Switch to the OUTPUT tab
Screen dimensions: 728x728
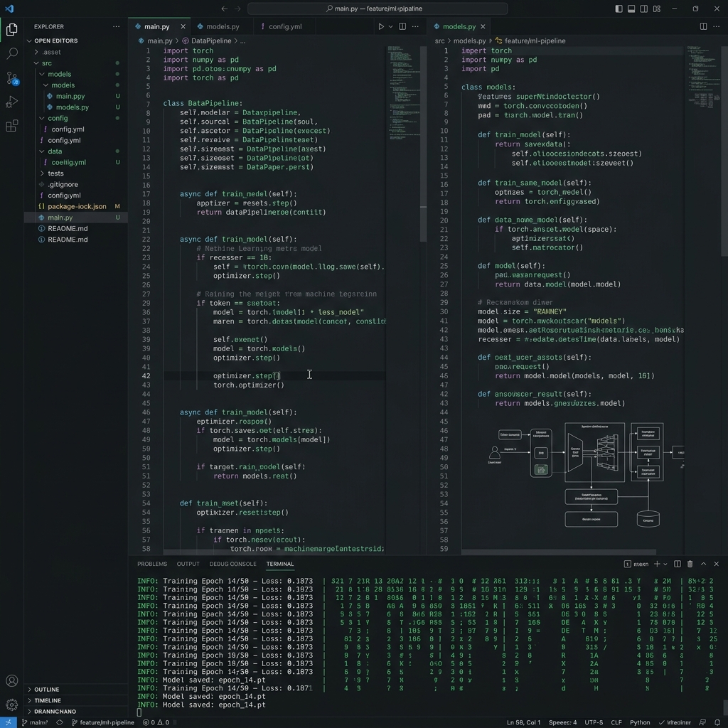pos(188,563)
